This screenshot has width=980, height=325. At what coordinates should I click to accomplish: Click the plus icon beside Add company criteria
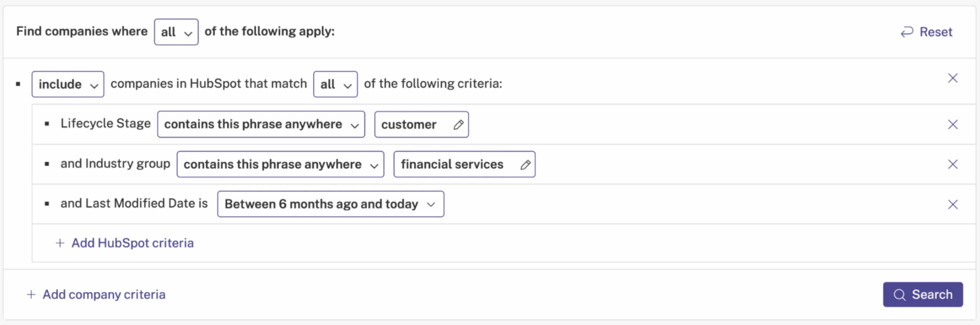pos(31,294)
